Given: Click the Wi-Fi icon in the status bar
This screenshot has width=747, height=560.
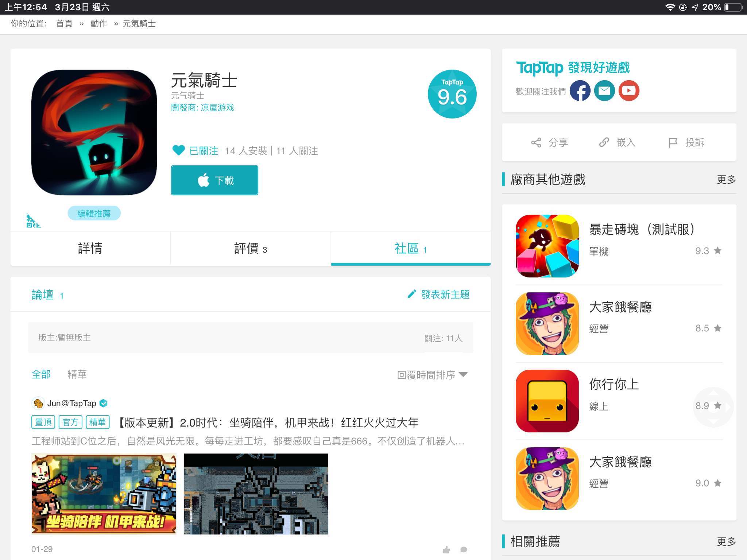Looking at the screenshot, I should click(x=670, y=7).
